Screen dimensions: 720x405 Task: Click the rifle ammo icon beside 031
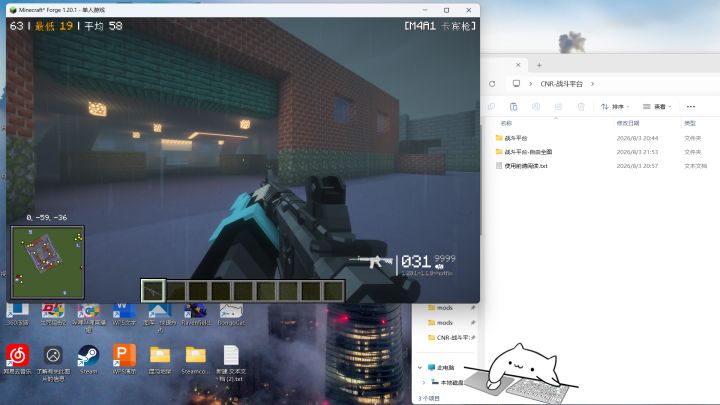coord(371,262)
